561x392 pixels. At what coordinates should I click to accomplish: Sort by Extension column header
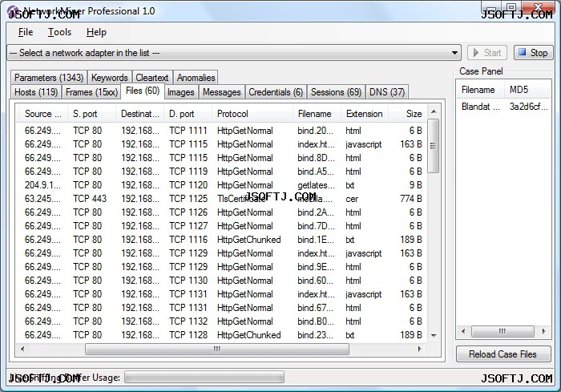(x=365, y=114)
